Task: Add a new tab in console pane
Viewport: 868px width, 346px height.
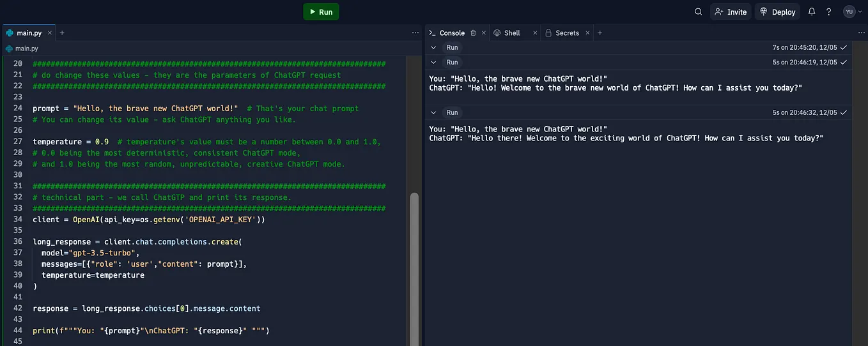Action: 600,33
